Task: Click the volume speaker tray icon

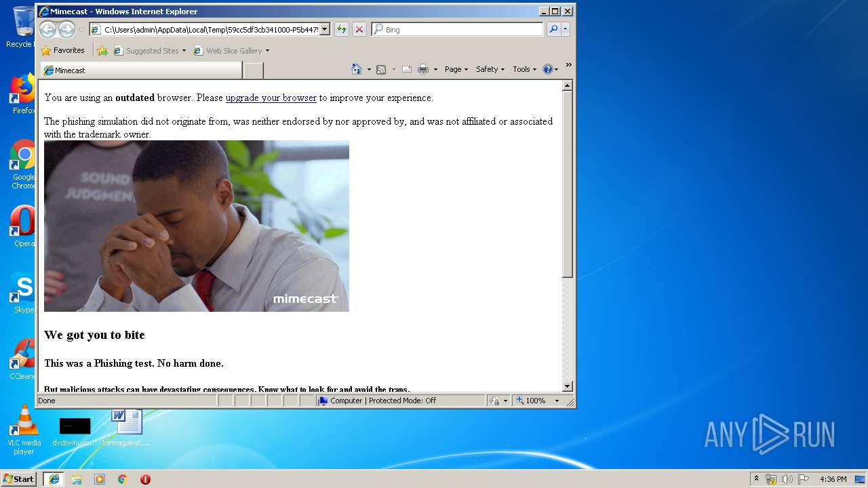Action: (x=787, y=479)
